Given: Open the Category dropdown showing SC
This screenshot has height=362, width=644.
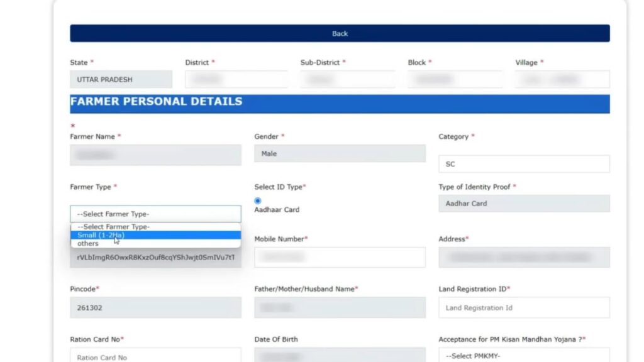Looking at the screenshot, I should 523,164.
